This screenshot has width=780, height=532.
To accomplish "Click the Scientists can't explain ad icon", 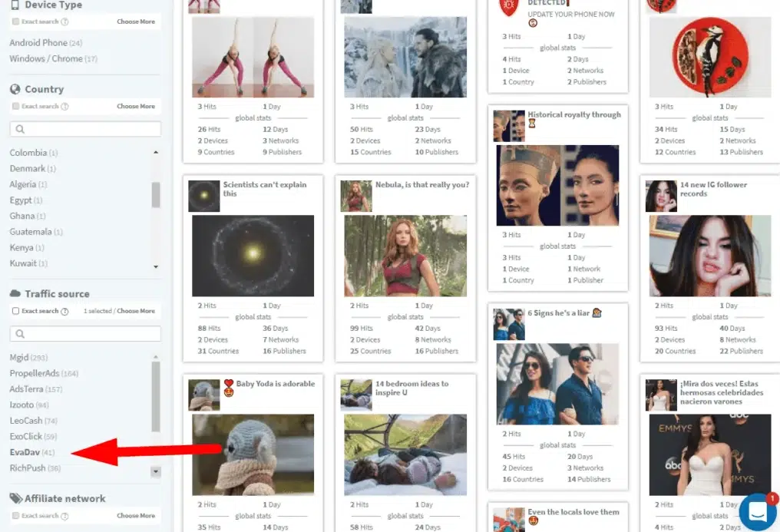I will (x=204, y=196).
